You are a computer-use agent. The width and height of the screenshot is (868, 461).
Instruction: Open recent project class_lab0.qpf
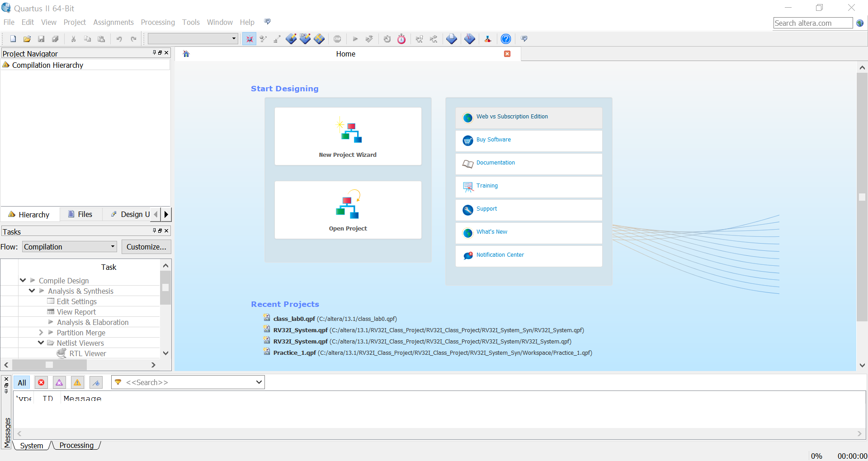pos(335,319)
